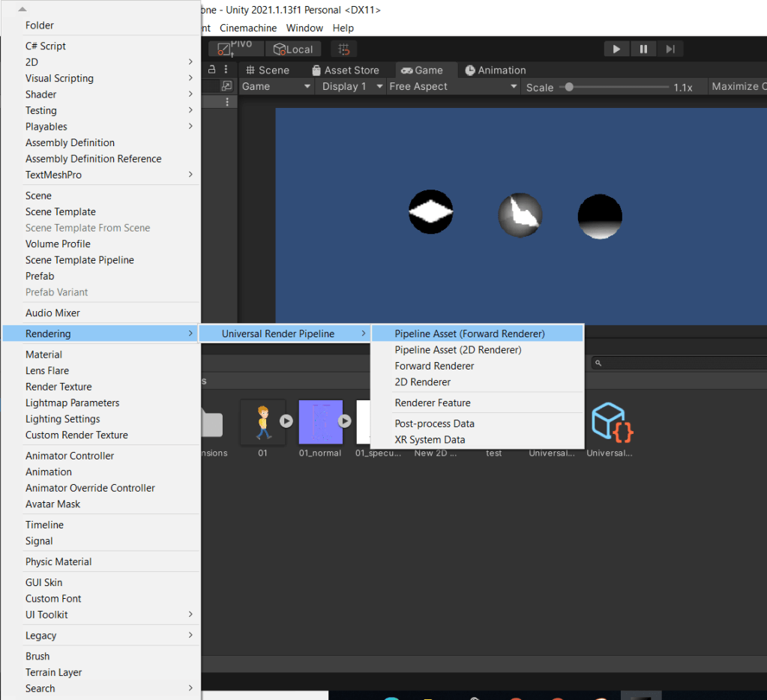Select Post-process Data entry
Screen dimensions: 767x700
(x=478, y=423)
